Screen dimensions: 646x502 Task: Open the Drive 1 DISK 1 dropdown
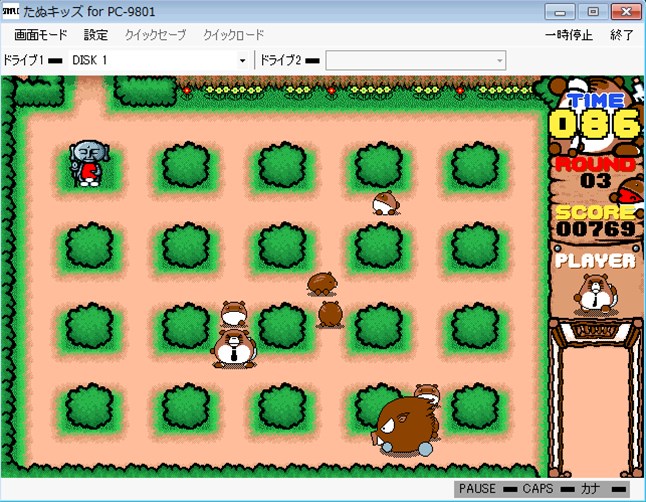point(159,61)
